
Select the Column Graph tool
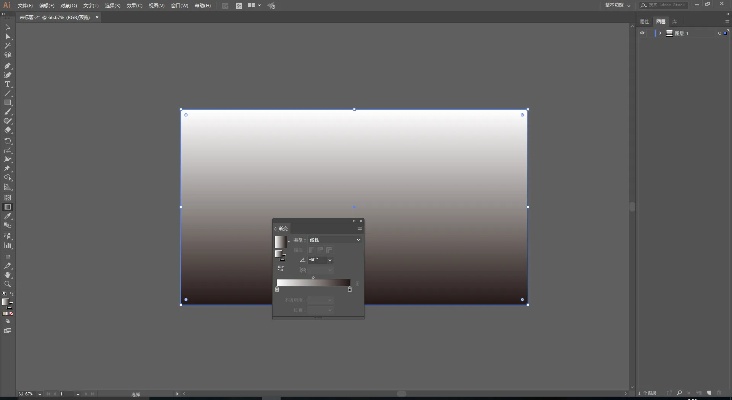tap(7, 245)
